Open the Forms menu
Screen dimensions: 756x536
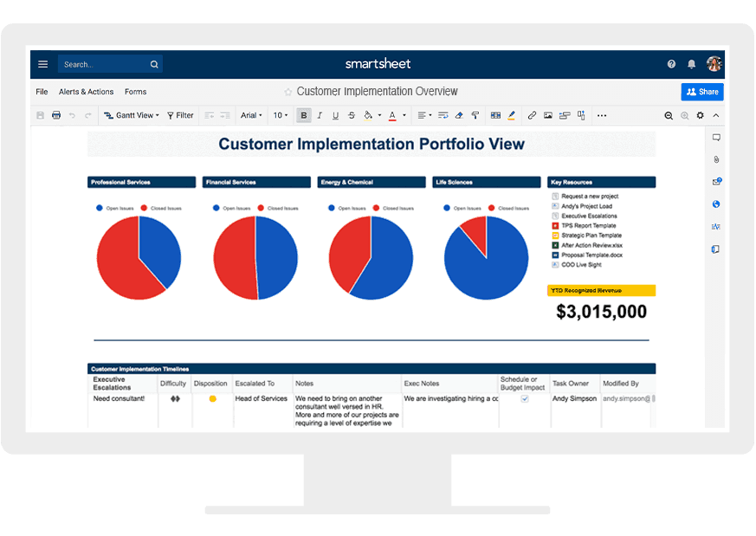click(x=135, y=92)
